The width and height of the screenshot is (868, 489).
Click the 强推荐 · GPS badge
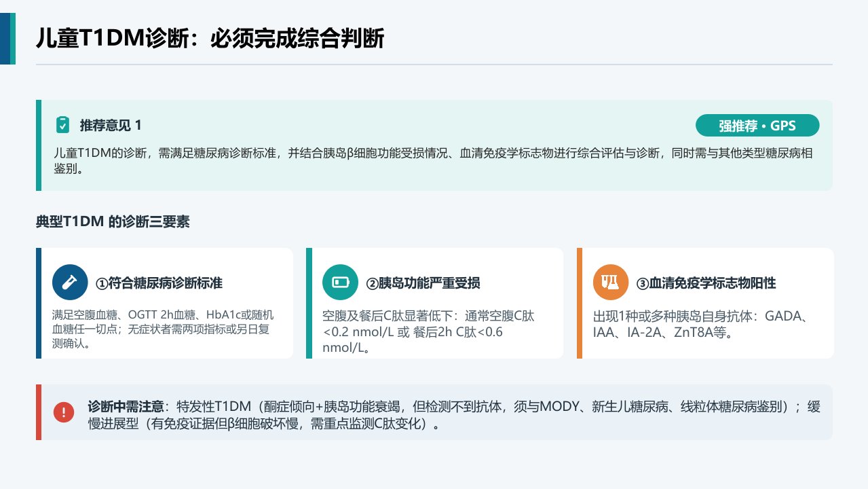click(757, 126)
